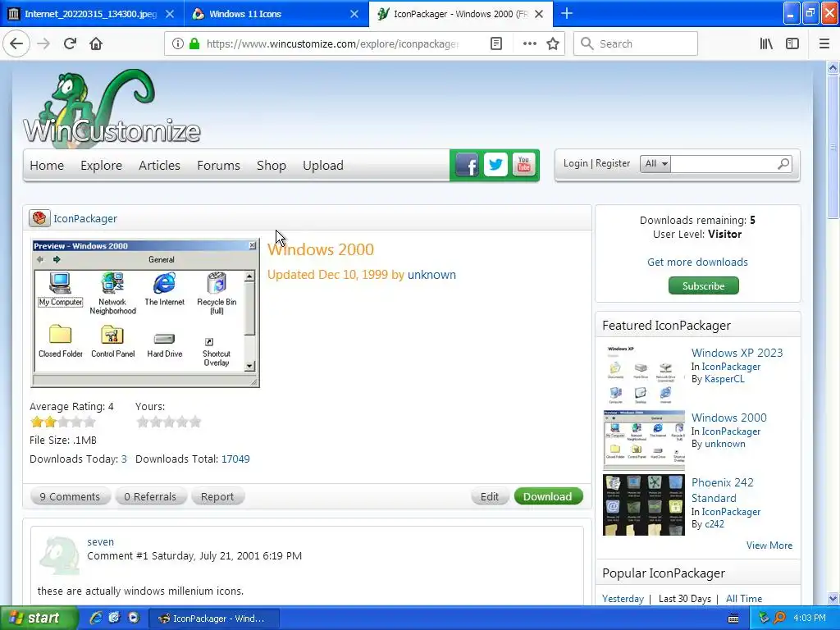Click the 0 Referrals button
Image resolution: width=840 pixels, height=630 pixels.
tap(150, 496)
